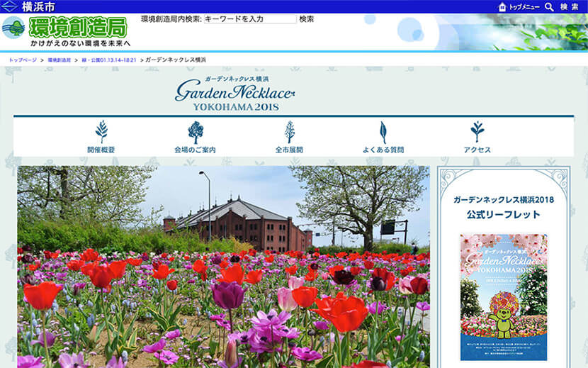
Task: Go to 環境創造局 breadcrumb link
Action: point(60,60)
